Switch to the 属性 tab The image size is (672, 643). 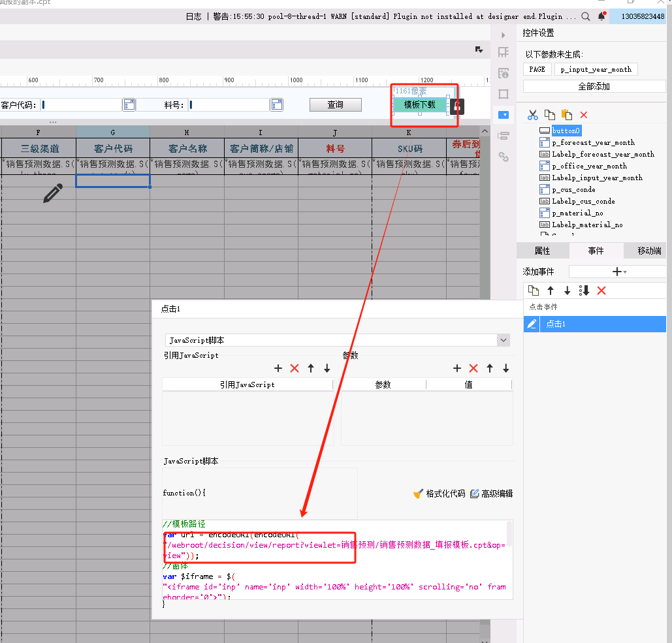click(543, 251)
